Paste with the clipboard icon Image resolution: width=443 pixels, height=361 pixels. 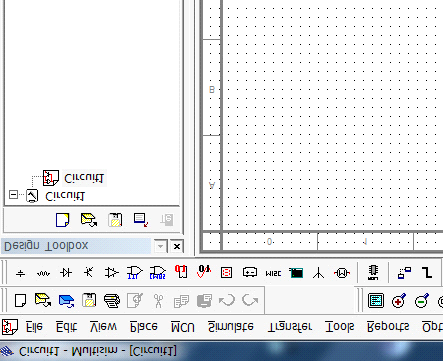click(204, 301)
